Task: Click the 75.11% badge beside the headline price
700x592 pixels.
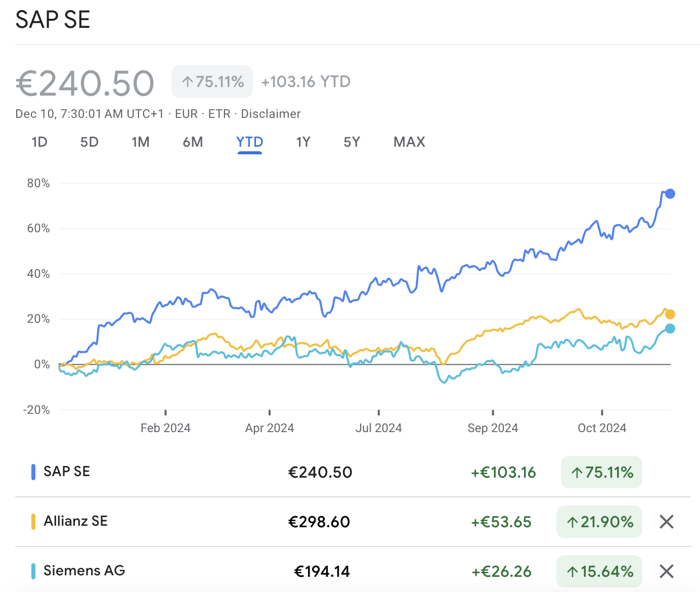Action: click(x=212, y=81)
